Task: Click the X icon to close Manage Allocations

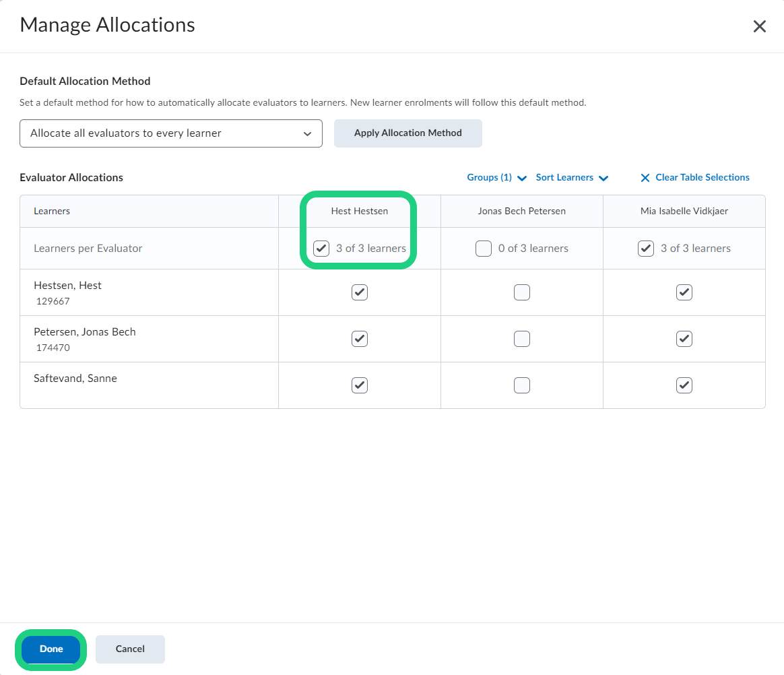Action: [760, 26]
